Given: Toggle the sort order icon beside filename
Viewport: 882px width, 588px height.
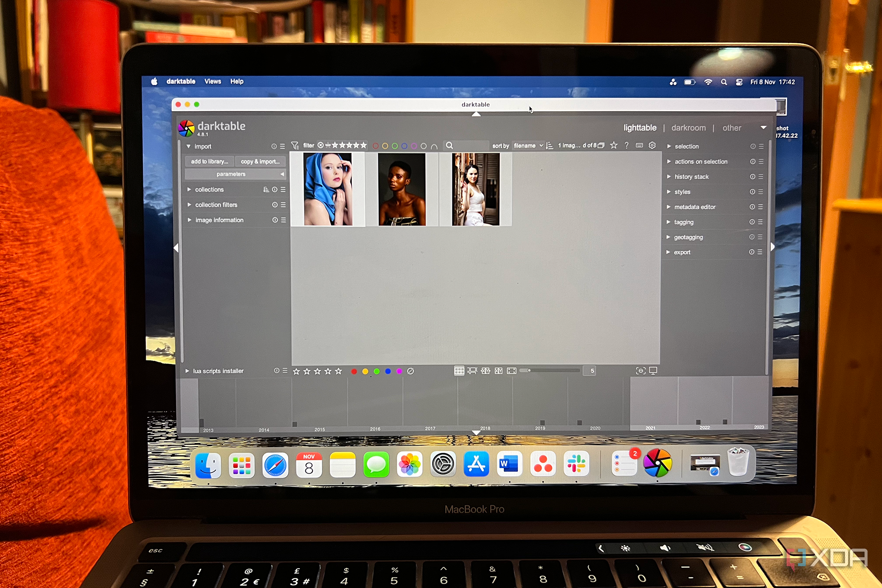Looking at the screenshot, I should pyautogui.click(x=550, y=145).
